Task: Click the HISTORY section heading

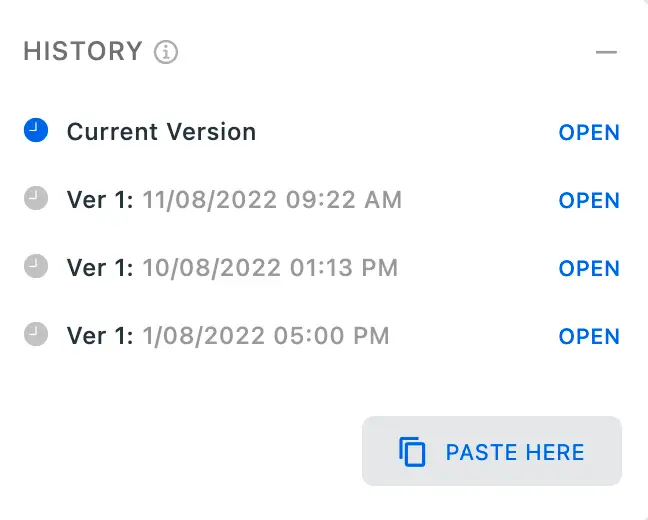Action: point(83,52)
